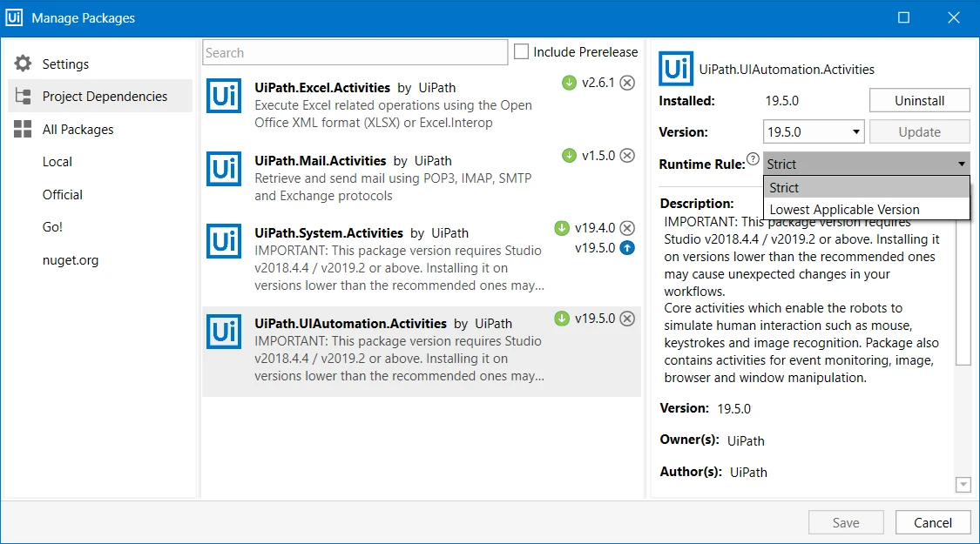Click blue update arrow for System v19.5.0

coord(627,248)
